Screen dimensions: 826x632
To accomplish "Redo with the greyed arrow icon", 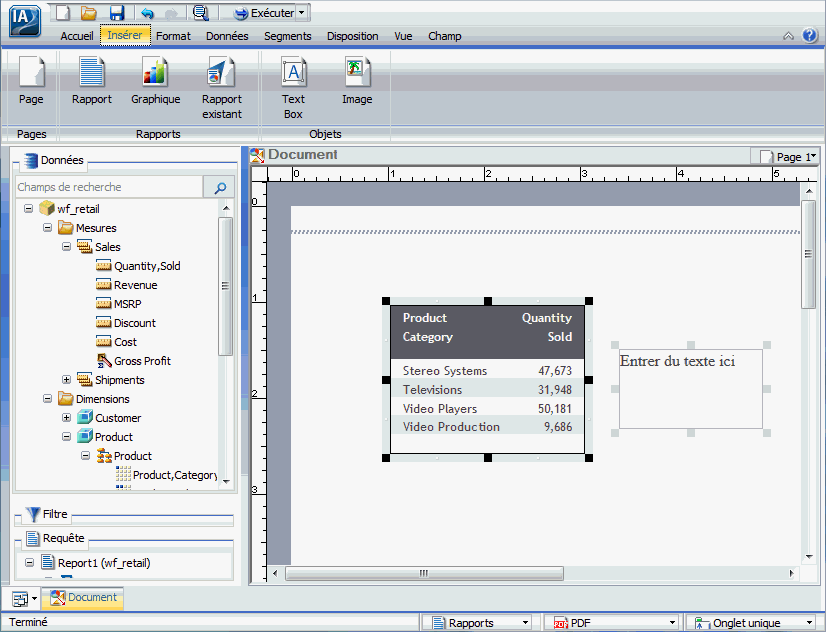I will tap(172, 13).
